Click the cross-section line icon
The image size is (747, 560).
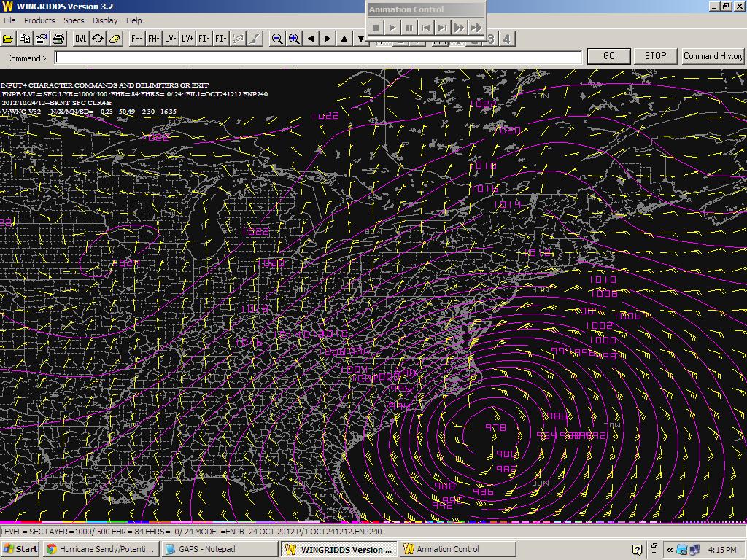(x=255, y=39)
